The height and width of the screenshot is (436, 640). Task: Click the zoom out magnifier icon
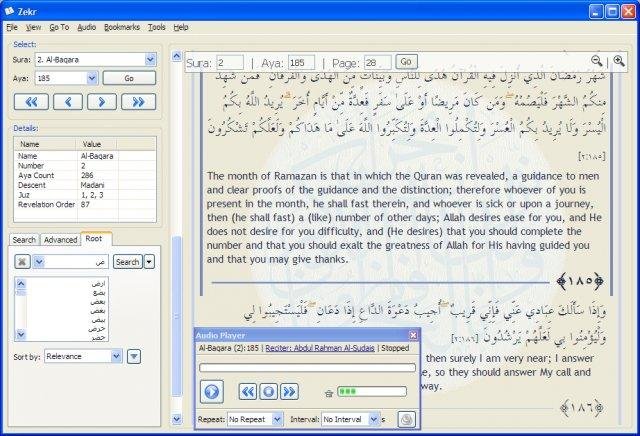(x=597, y=61)
